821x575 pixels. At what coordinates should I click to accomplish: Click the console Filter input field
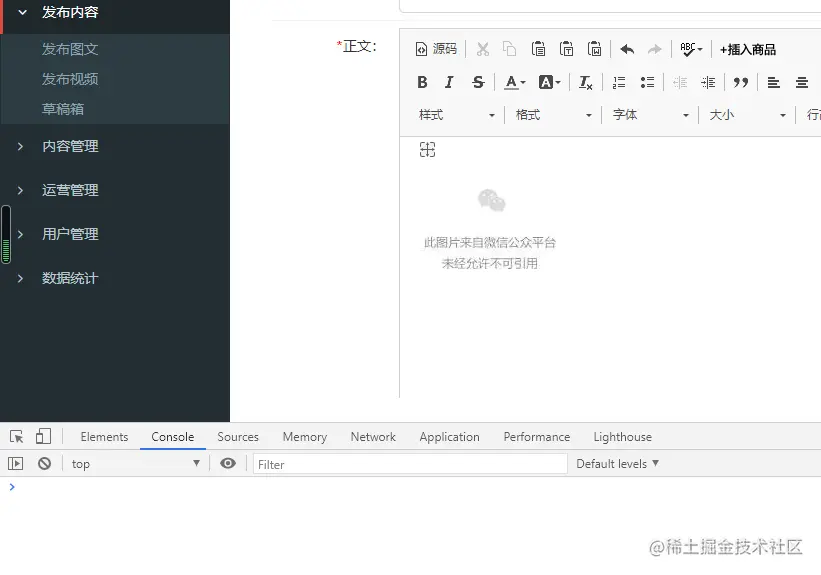click(410, 464)
